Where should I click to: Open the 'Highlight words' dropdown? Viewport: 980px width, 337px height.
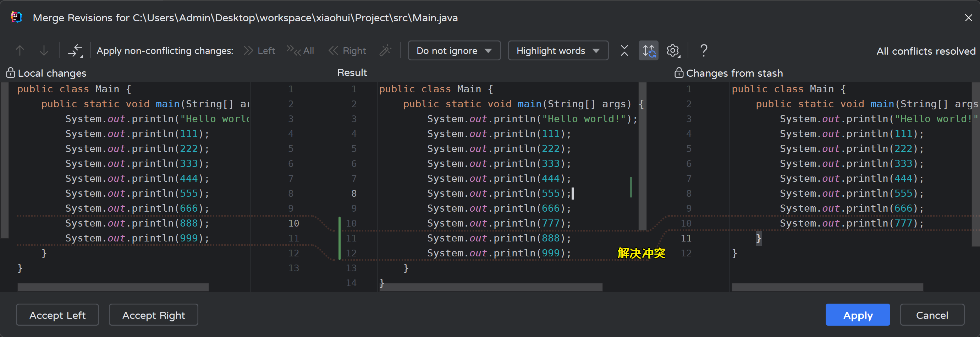[558, 51]
